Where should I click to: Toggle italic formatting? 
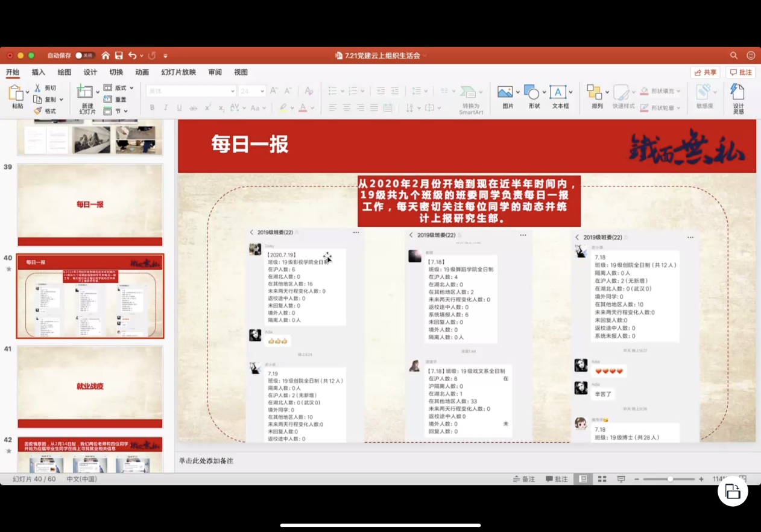pos(166,108)
